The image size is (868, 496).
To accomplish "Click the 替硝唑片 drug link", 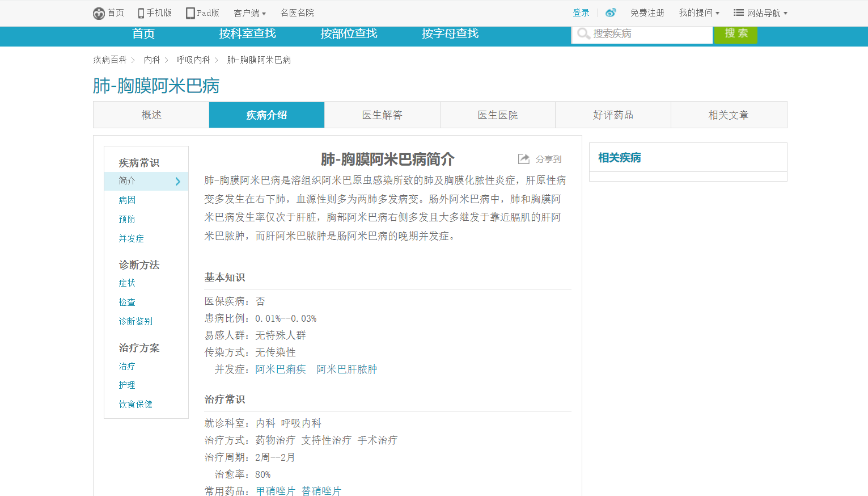I will click(321, 491).
